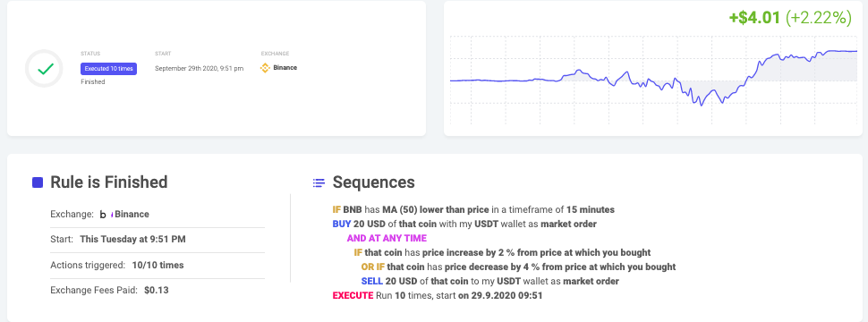Select the SELL 20 USD action line
The image size is (868, 322).
coord(489,282)
